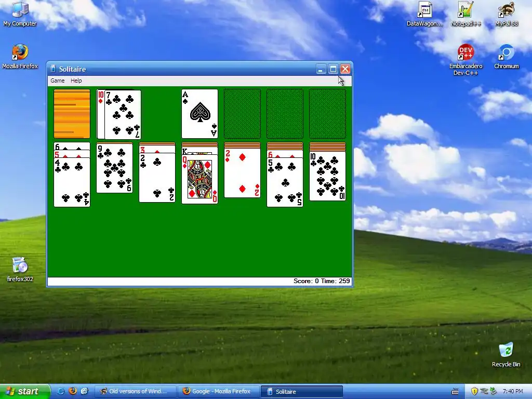Launch Firefox from Quick Launch bar
Image resolution: width=532 pixels, height=399 pixels.
[x=73, y=391]
